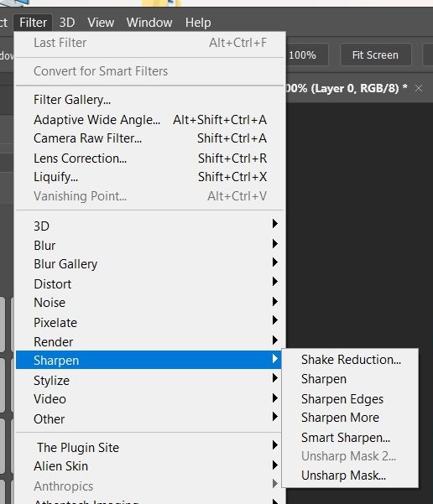Expand the 3D filter submenu
This screenshot has width=433, height=504.
(x=150, y=226)
